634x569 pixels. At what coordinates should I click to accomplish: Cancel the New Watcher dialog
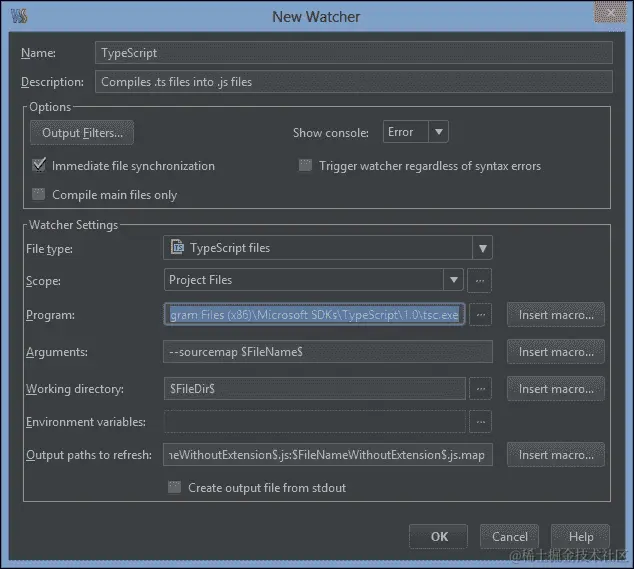[509, 537]
